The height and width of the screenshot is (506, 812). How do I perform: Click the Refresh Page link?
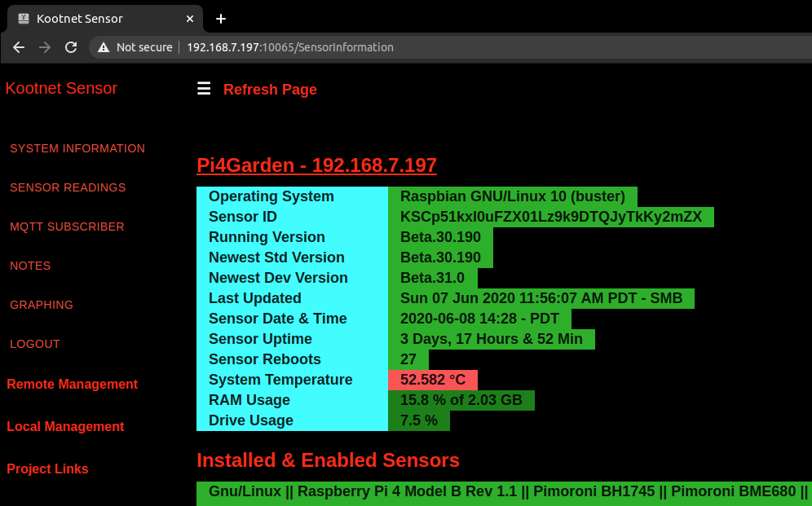pyautogui.click(x=270, y=90)
